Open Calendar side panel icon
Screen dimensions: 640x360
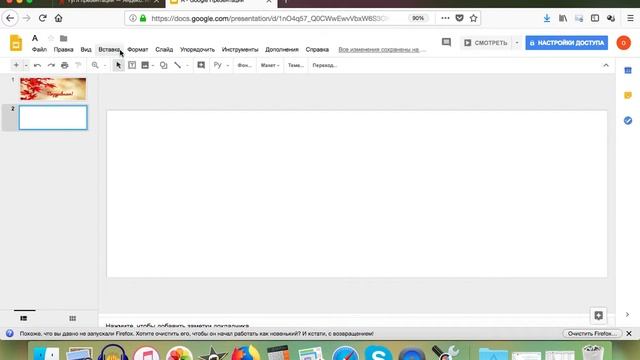click(628, 70)
